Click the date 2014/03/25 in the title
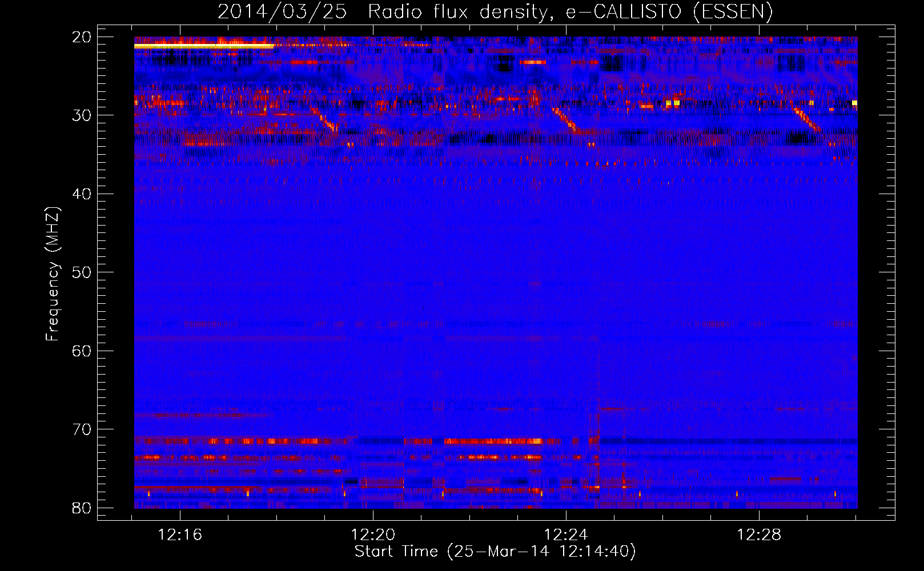 coord(282,11)
